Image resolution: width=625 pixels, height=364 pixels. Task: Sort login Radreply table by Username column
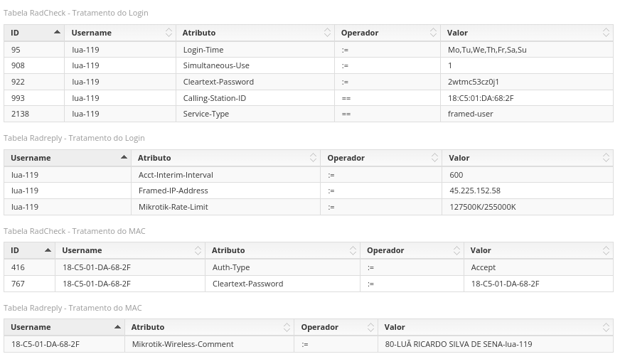(68, 158)
